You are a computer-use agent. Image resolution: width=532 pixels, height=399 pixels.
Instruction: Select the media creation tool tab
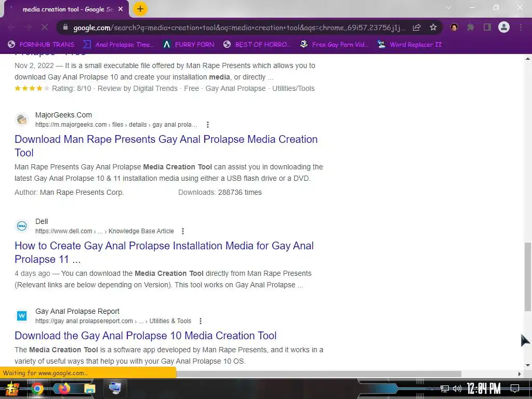[x=66, y=9]
